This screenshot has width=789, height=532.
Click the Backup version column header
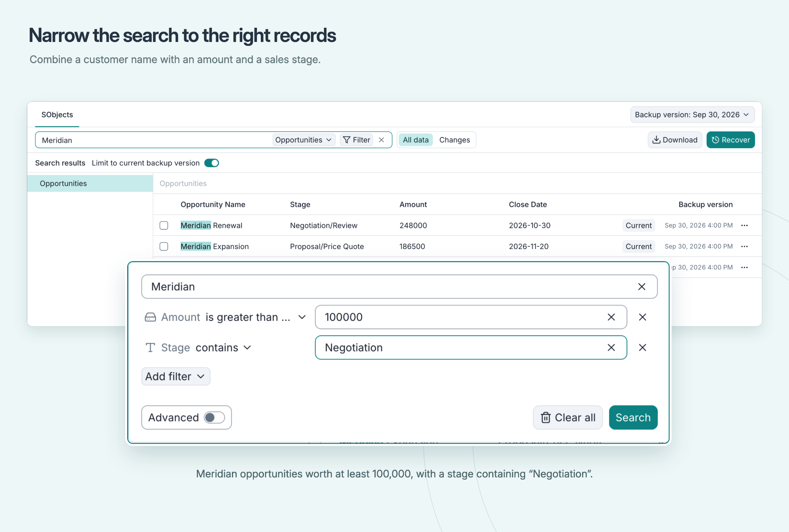[705, 204]
